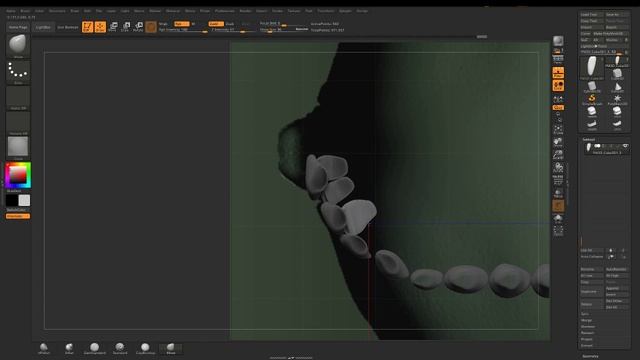
Task: Click the BPR render icon
Action: [558, 41]
